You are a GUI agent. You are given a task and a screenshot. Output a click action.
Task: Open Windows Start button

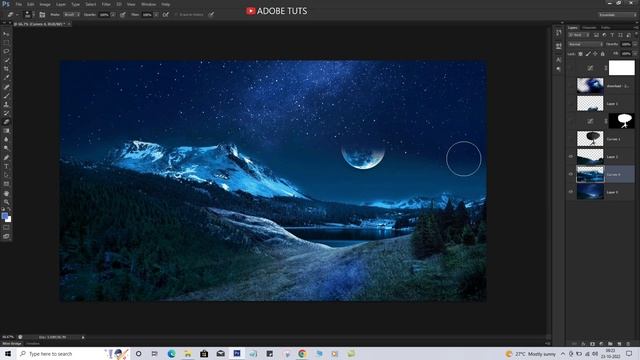pyautogui.click(x=8, y=353)
